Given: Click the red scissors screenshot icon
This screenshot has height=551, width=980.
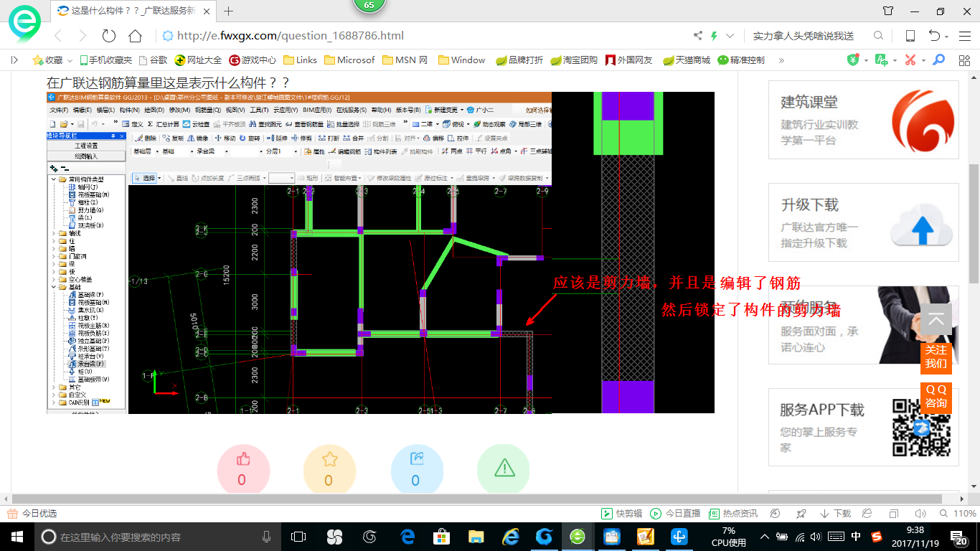Looking at the screenshot, I should tap(910, 60).
